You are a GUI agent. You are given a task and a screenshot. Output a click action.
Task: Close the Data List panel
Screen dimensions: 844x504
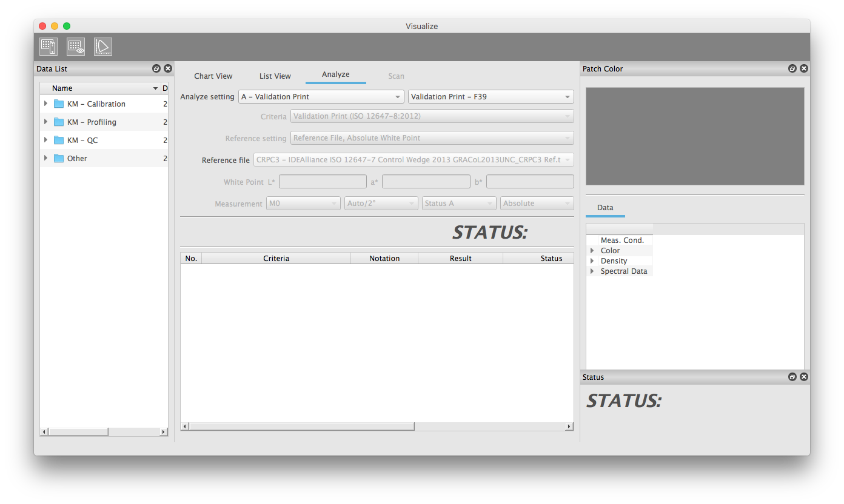click(x=168, y=69)
